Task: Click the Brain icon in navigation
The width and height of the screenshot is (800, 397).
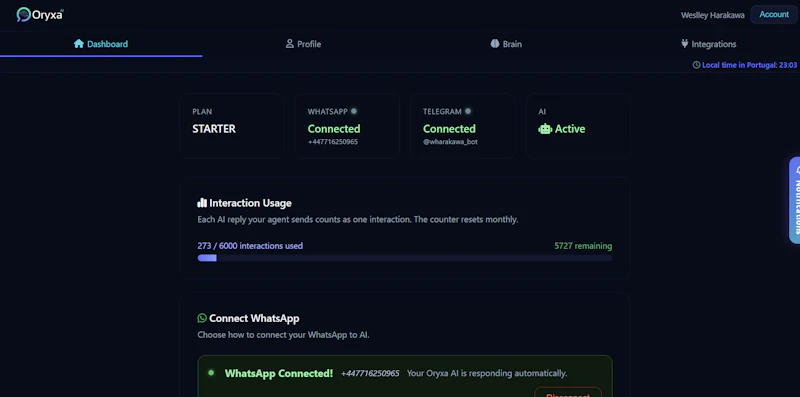Action: pyautogui.click(x=494, y=44)
